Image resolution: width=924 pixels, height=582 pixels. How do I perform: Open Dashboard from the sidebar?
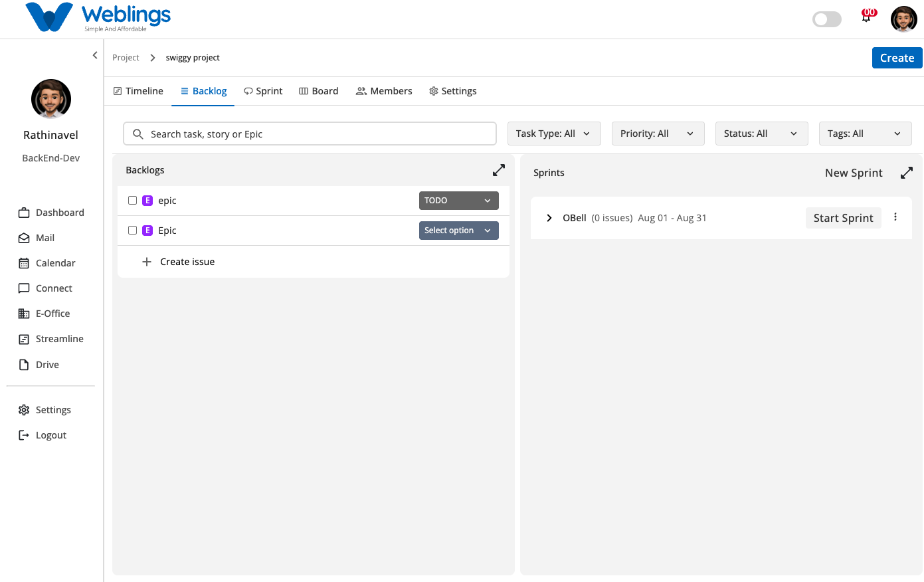coord(51,213)
